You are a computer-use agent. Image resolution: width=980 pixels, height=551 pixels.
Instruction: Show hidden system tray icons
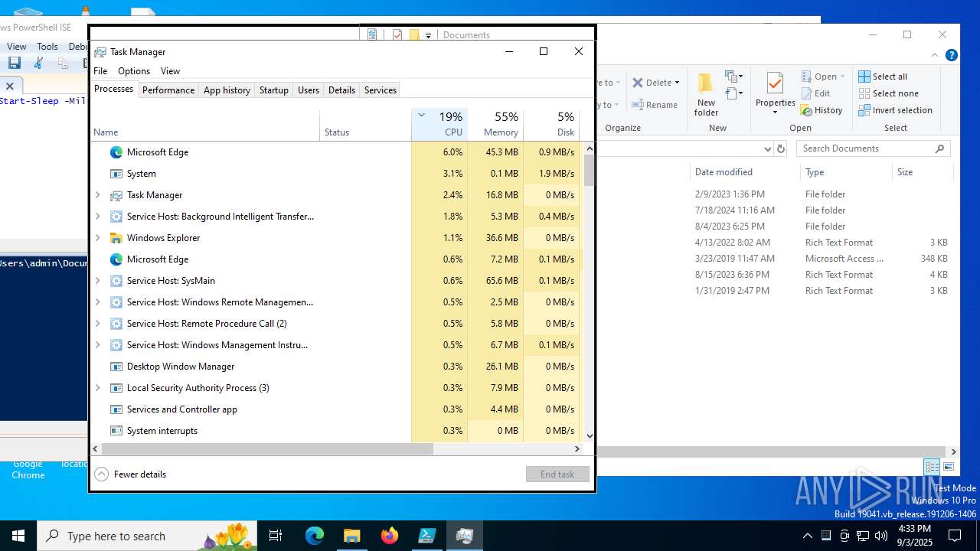(x=807, y=536)
